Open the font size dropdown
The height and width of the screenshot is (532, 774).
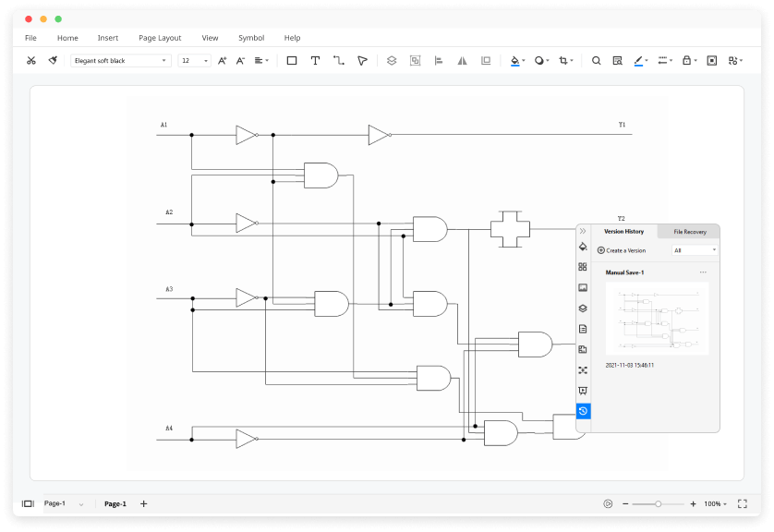[x=194, y=60]
